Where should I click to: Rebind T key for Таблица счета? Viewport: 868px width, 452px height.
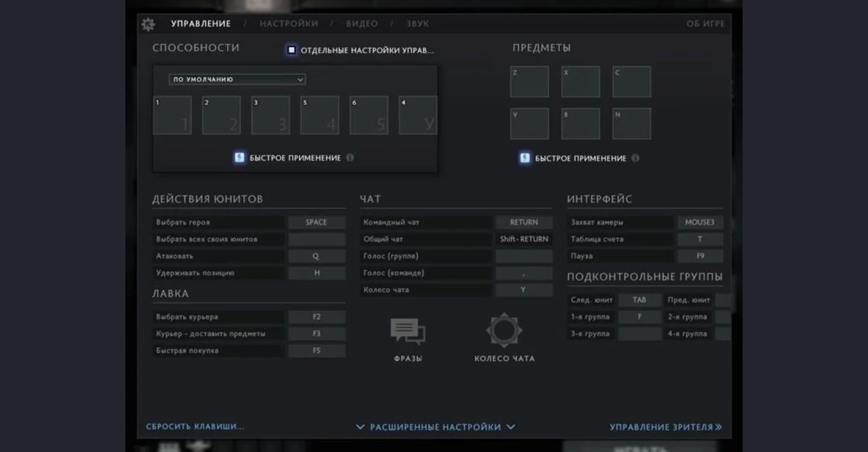point(700,239)
